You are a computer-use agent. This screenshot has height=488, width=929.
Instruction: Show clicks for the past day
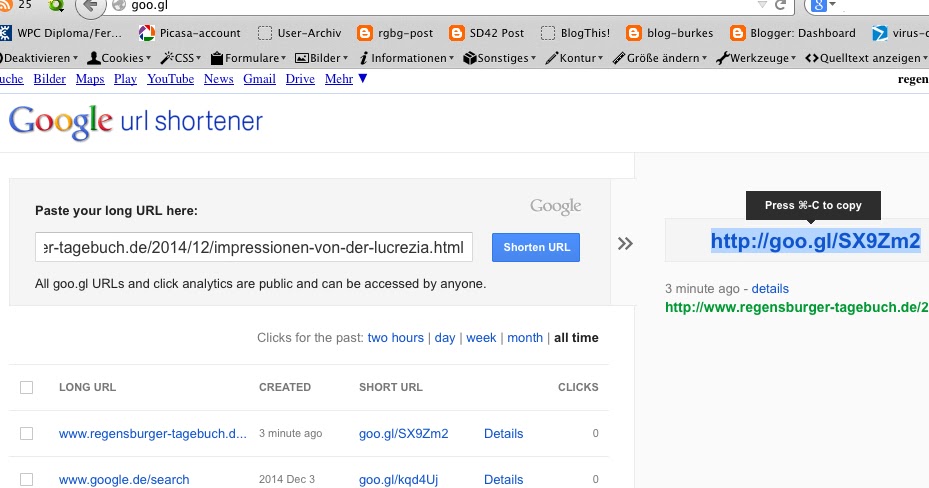click(445, 338)
